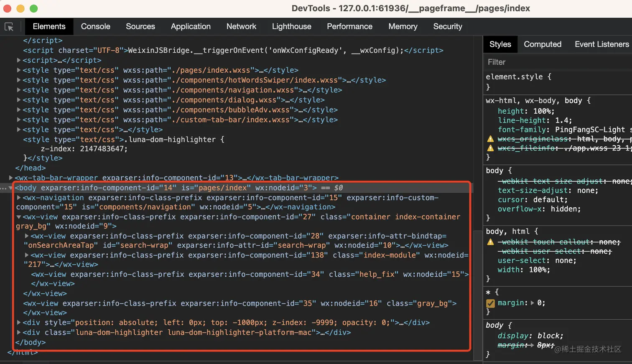
Task: Activate the inspect element picker icon
Action: 9,27
